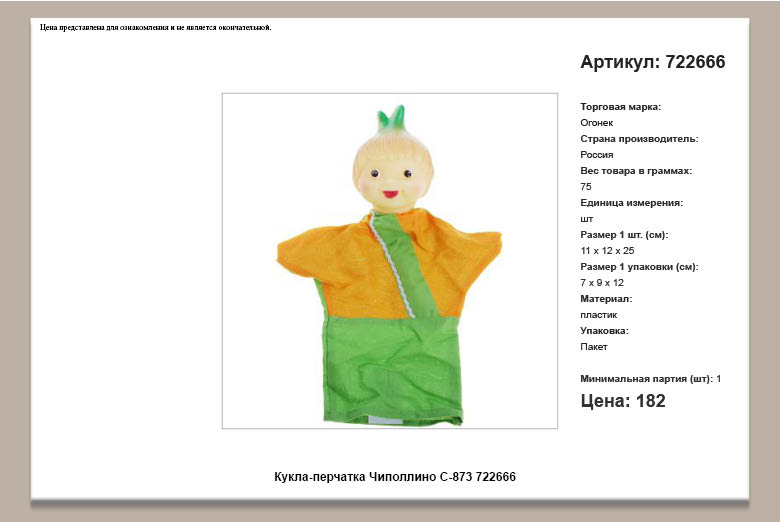Click 'Минимальная партия (шт): 1' line

pos(650,378)
